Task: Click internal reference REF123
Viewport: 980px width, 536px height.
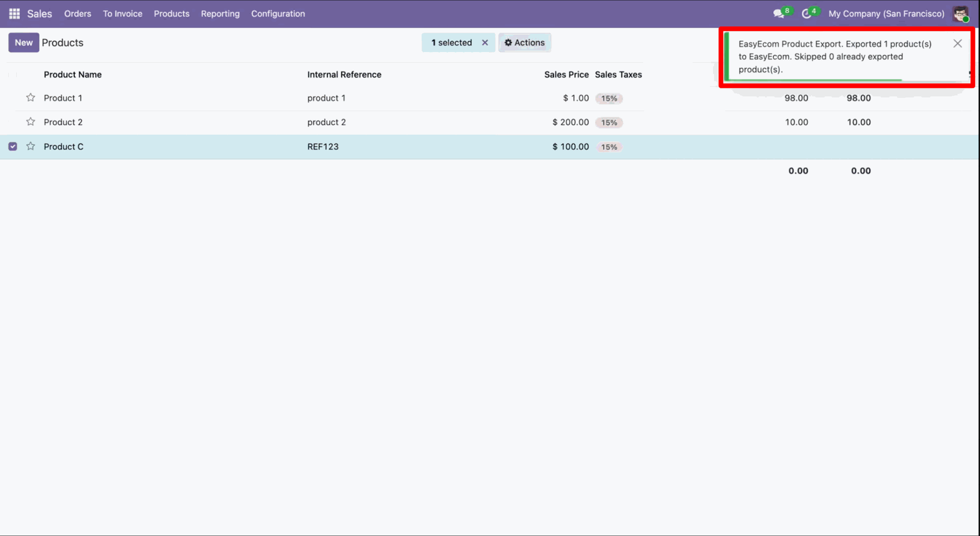Action: [323, 147]
